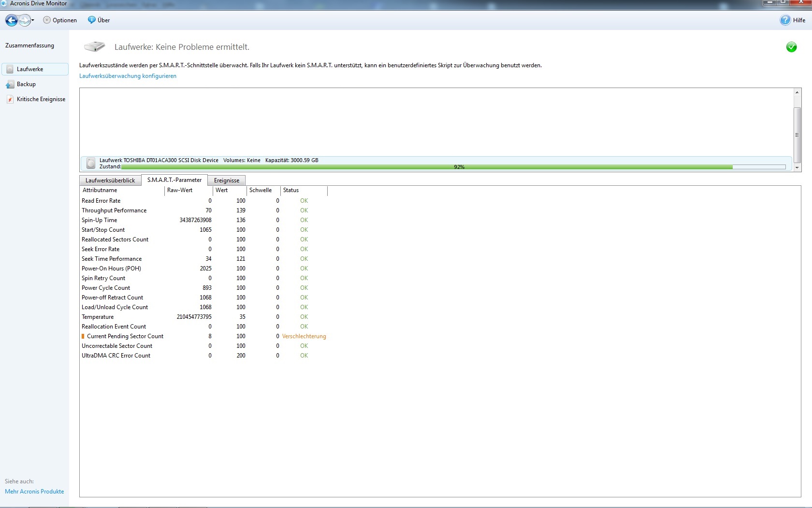Go back with the blue back arrow

point(11,20)
